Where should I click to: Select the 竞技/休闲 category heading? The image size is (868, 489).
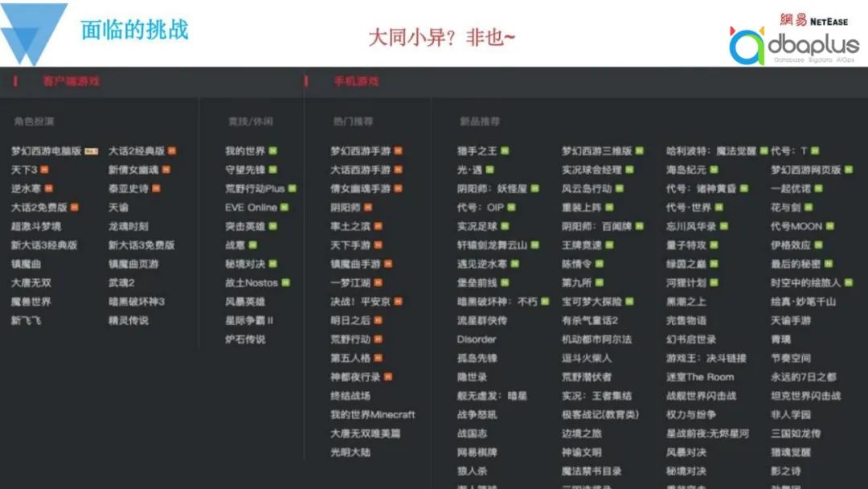point(250,121)
